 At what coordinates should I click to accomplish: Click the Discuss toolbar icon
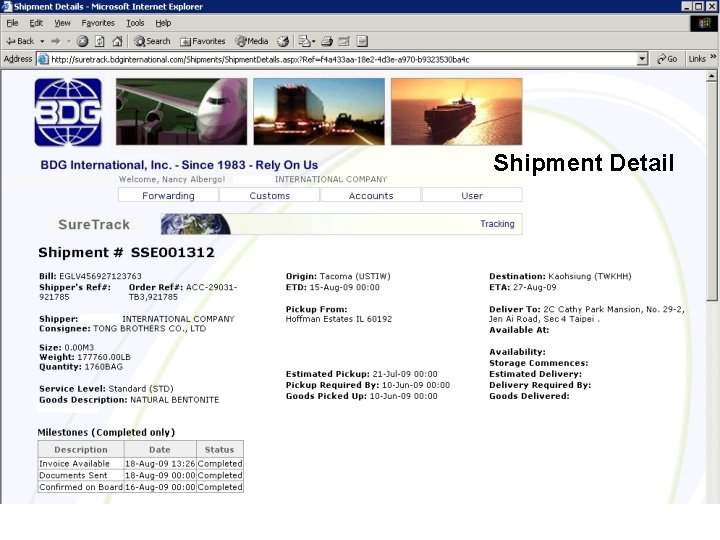(362, 41)
